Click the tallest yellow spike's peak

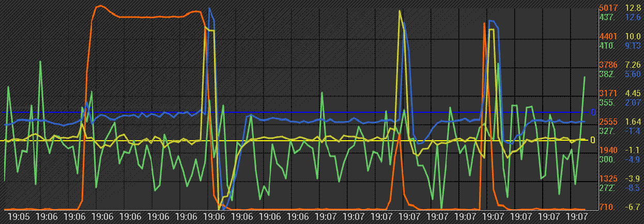(400, 10)
